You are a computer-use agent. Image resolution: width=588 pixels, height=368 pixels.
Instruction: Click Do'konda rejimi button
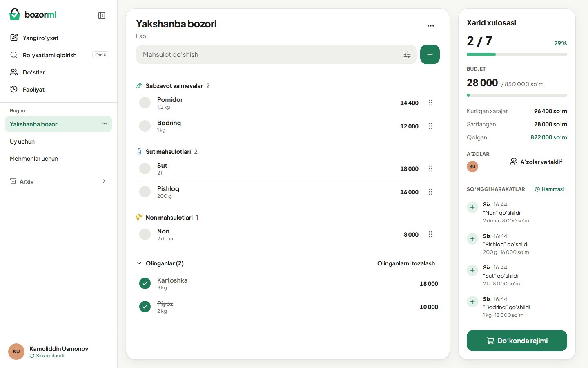(517, 341)
